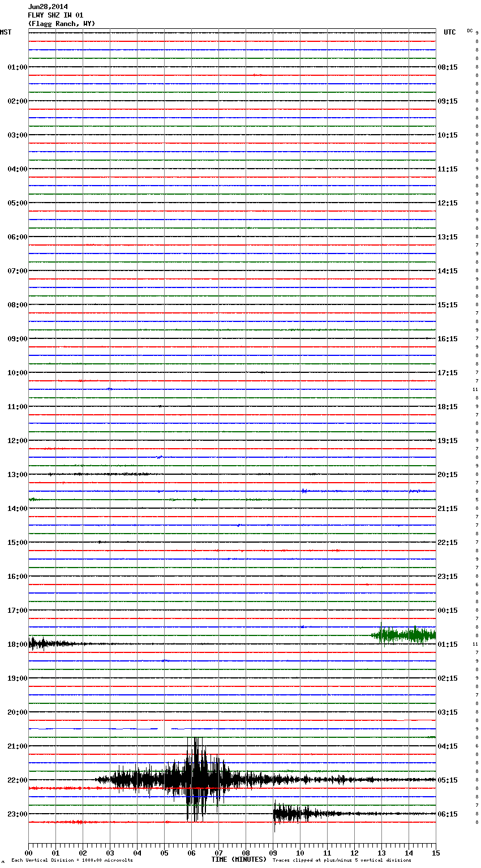The height and width of the screenshot is (868, 481).
Task: Select the 06:00 MST time label
Action: [x=17, y=237]
